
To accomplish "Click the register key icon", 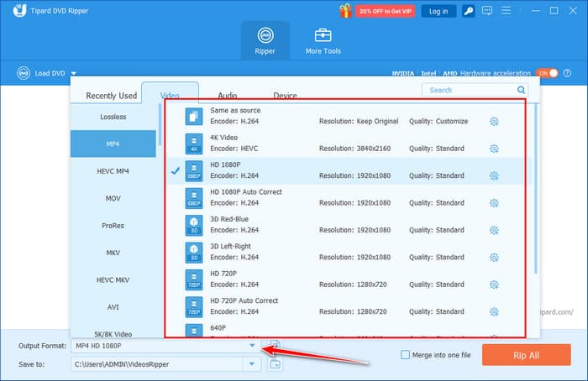I will (468, 11).
